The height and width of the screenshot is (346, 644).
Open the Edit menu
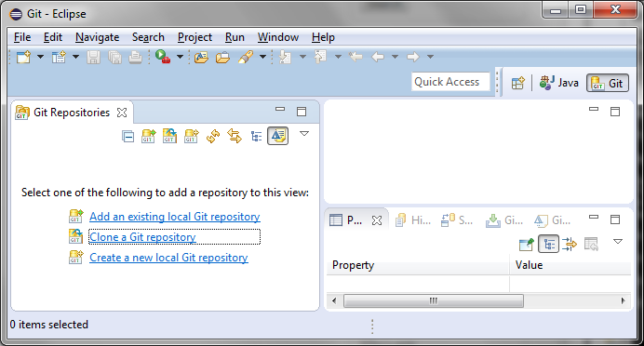(x=52, y=37)
